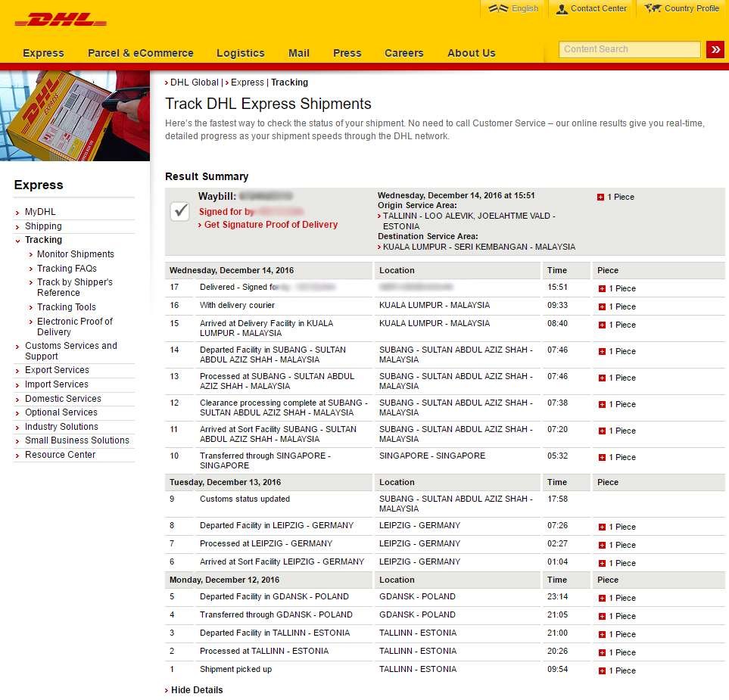729x700 pixels.
Task: Click the English language flag icon
Action: click(x=498, y=8)
